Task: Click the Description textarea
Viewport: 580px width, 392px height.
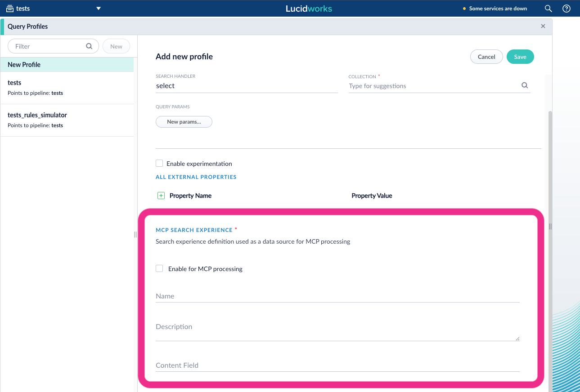Action: (x=337, y=330)
